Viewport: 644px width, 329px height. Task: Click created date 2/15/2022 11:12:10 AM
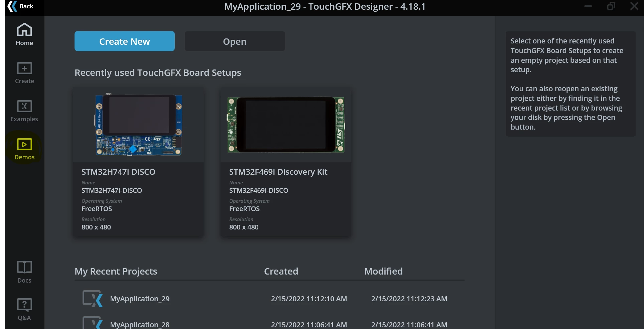point(309,299)
